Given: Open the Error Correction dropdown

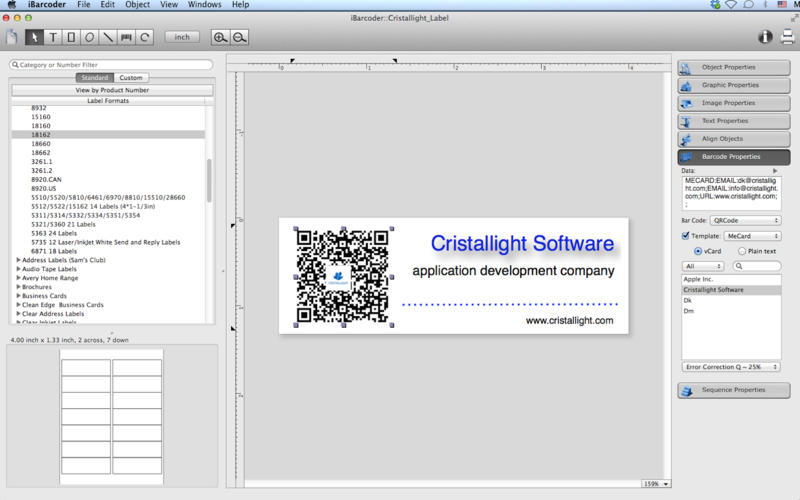Looking at the screenshot, I should pos(731,367).
